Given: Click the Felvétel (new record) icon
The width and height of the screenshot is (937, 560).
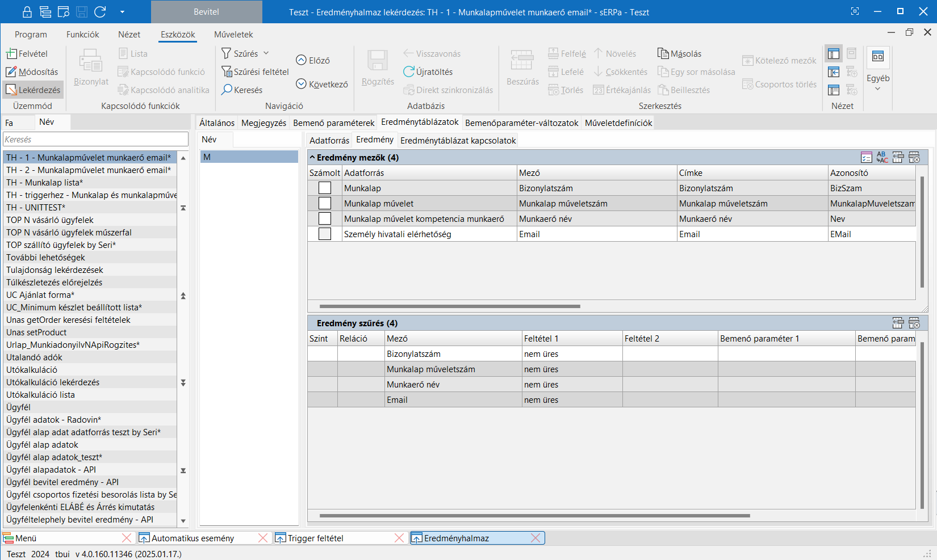Looking at the screenshot, I should [12, 54].
